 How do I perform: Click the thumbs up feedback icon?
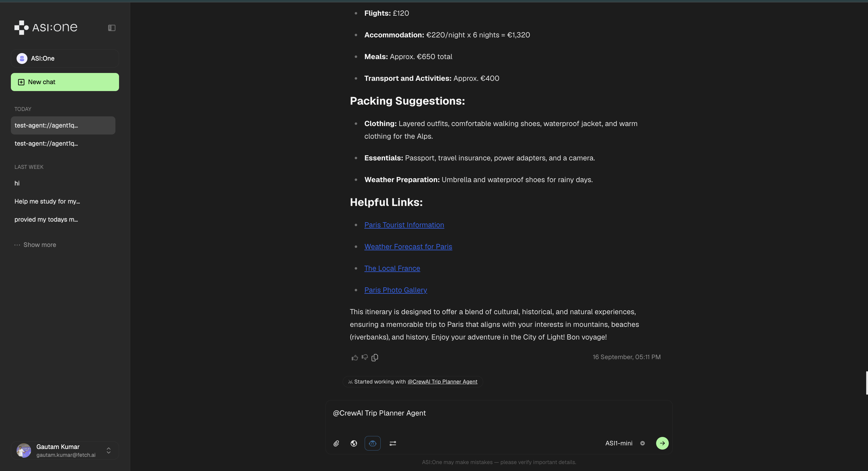[354, 357]
